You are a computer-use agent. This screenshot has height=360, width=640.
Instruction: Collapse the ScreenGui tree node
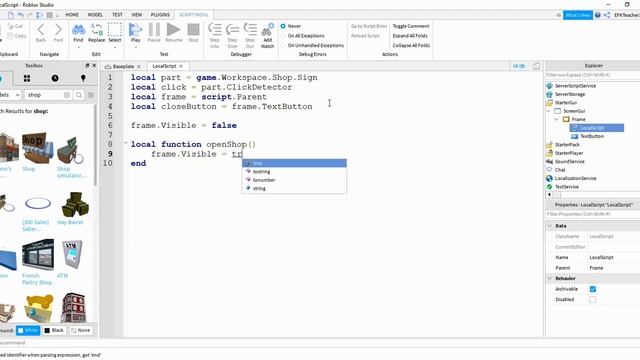coord(549,111)
